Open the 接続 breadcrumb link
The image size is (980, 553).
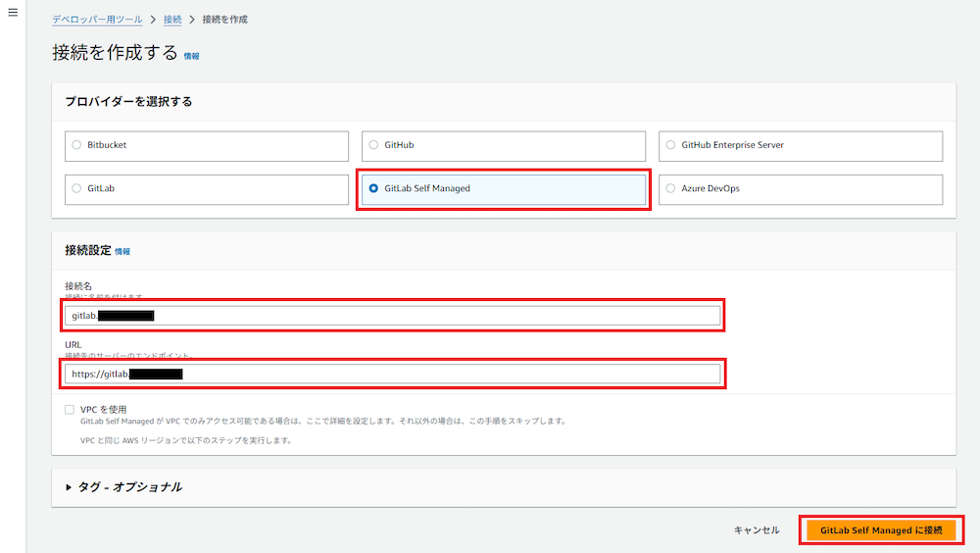click(x=172, y=20)
